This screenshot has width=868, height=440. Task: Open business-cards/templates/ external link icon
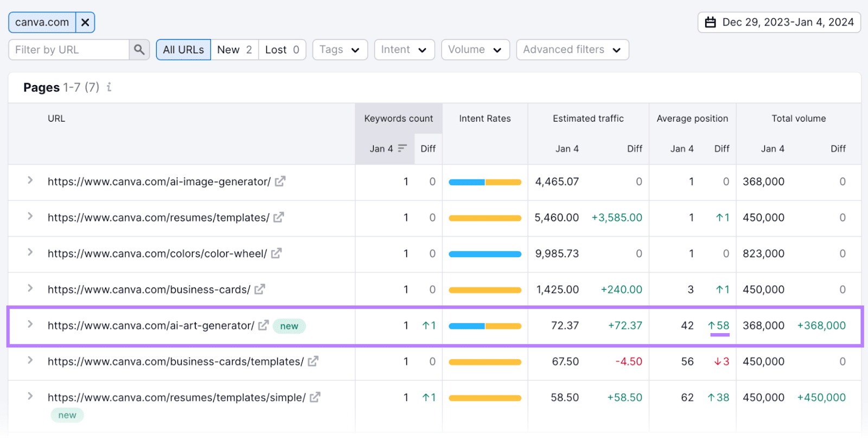(x=313, y=361)
